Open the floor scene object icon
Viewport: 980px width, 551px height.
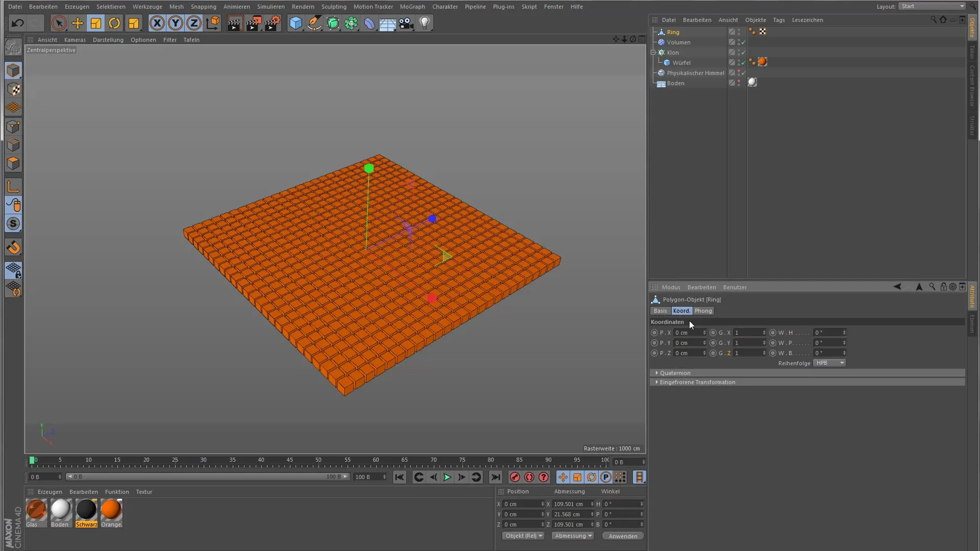pos(387,23)
